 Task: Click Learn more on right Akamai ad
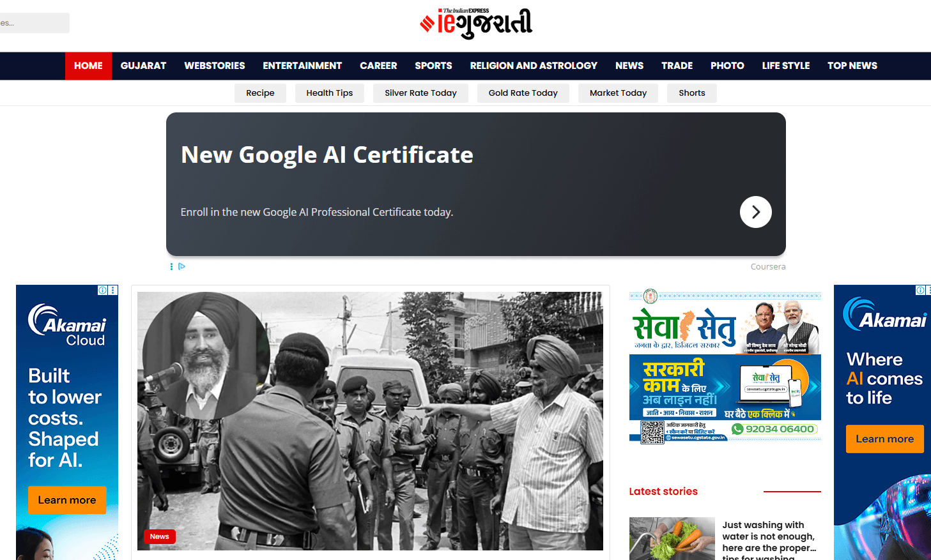[885, 439]
